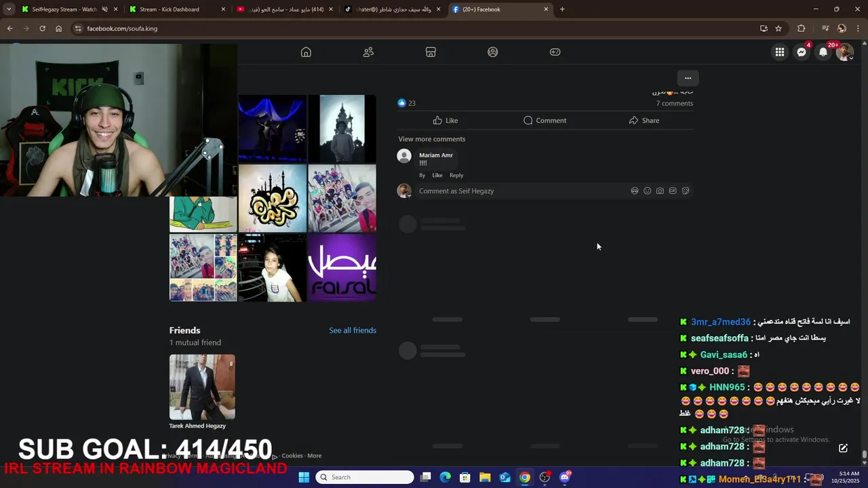This screenshot has height=488, width=868.
Task: Switch to the YouTube (414) tab
Action: tap(285, 9)
